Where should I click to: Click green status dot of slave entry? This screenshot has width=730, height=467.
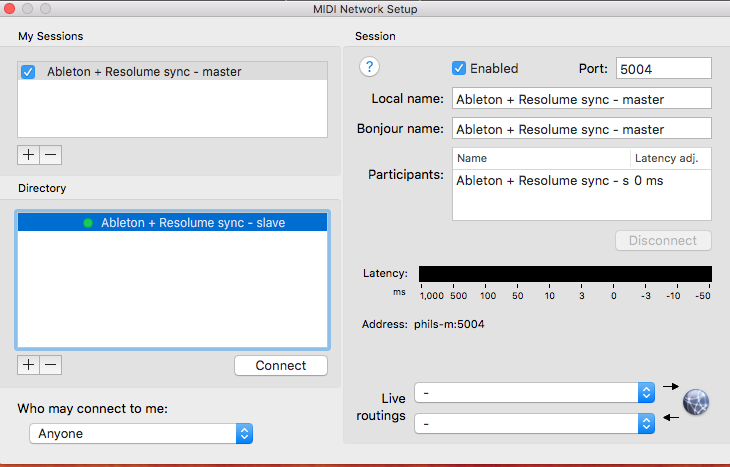coord(89,223)
